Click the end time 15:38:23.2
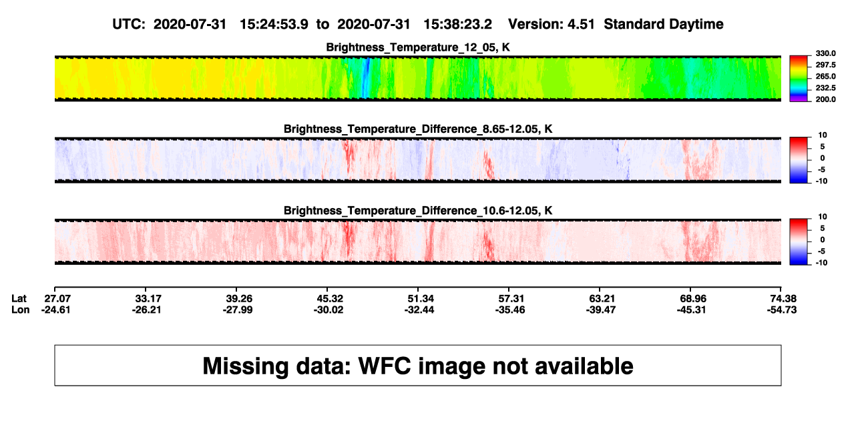Image resolution: width=868 pixels, height=445 pixels. (x=457, y=25)
